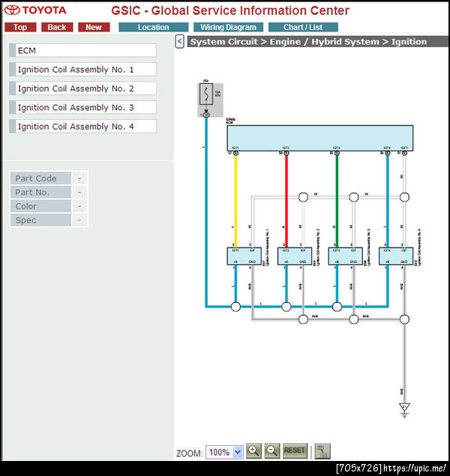Select Ignition Coil Assembly No. 1 diagram block
This screenshot has width=450, height=476.
(244, 256)
